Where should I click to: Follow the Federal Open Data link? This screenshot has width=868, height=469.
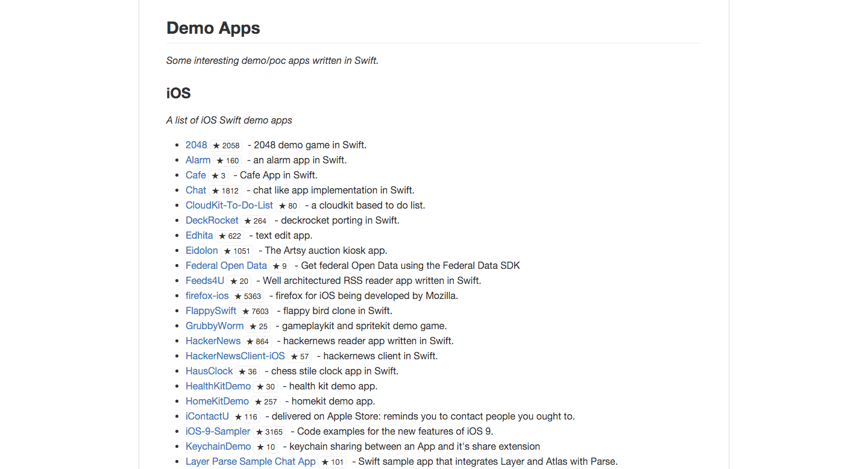(226, 265)
